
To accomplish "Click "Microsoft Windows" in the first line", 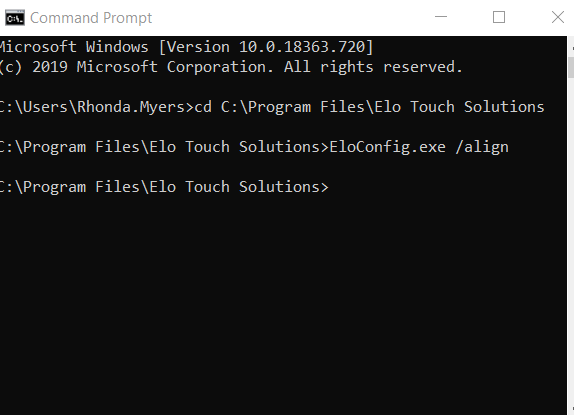I will 74,47.
